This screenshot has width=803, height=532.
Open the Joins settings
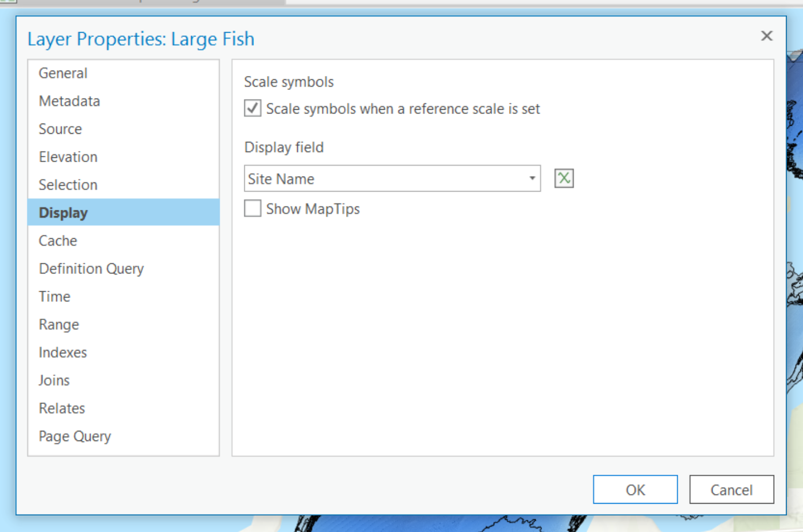[54, 380]
